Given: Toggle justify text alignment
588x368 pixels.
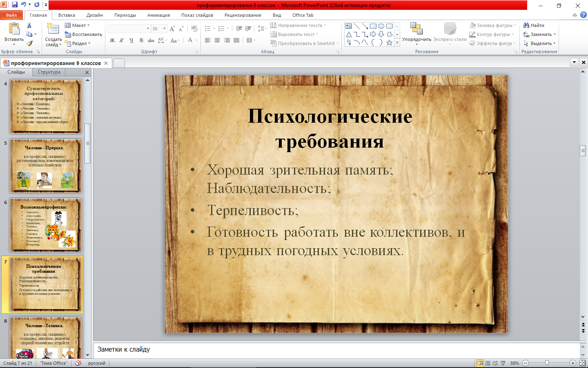Looking at the screenshot, I should [236, 40].
